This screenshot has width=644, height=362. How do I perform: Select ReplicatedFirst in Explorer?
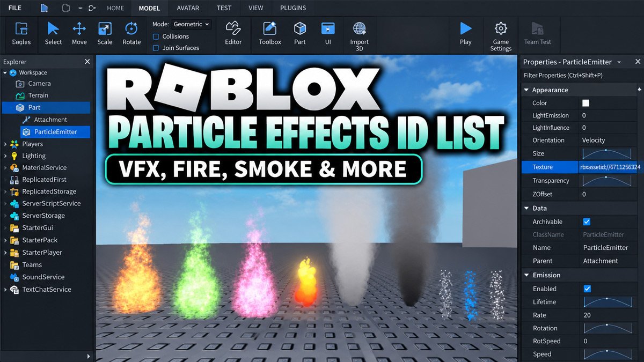pyautogui.click(x=44, y=180)
